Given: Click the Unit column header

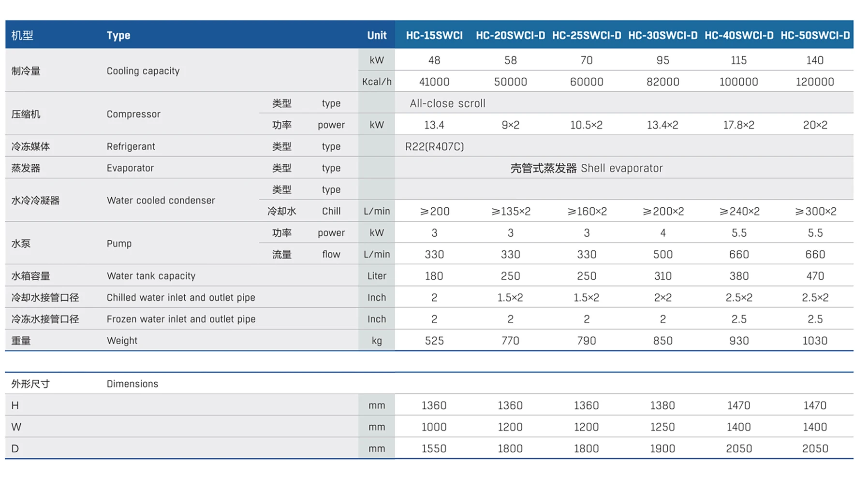Looking at the screenshot, I should click(377, 35).
